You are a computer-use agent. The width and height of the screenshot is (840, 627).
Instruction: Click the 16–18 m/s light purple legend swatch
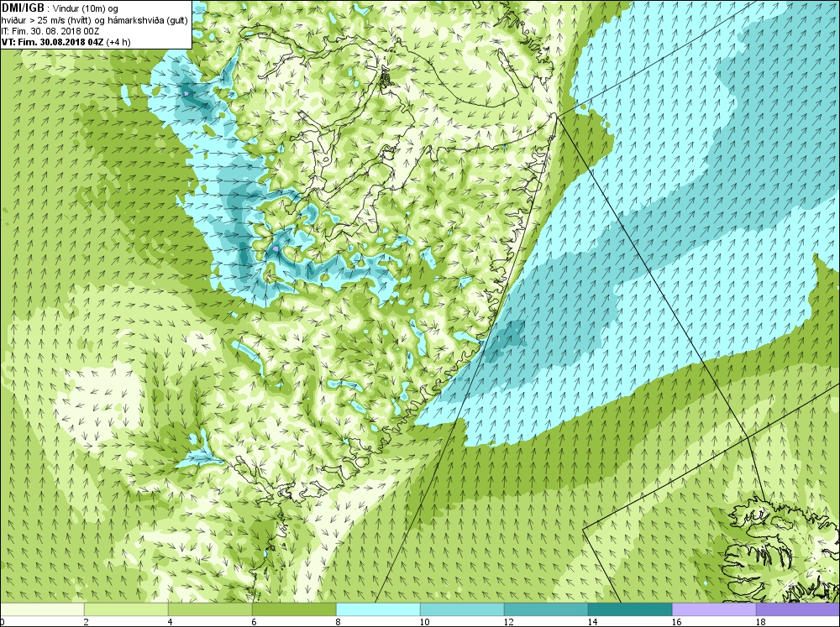(714, 609)
